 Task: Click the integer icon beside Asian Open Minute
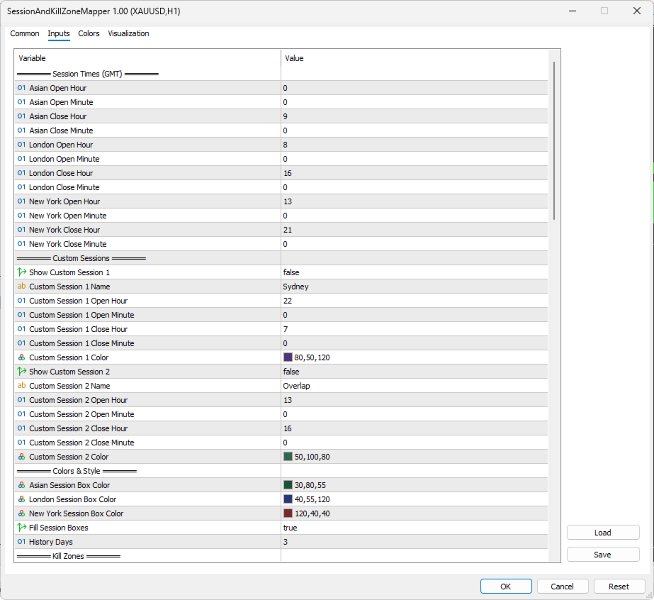[22, 102]
